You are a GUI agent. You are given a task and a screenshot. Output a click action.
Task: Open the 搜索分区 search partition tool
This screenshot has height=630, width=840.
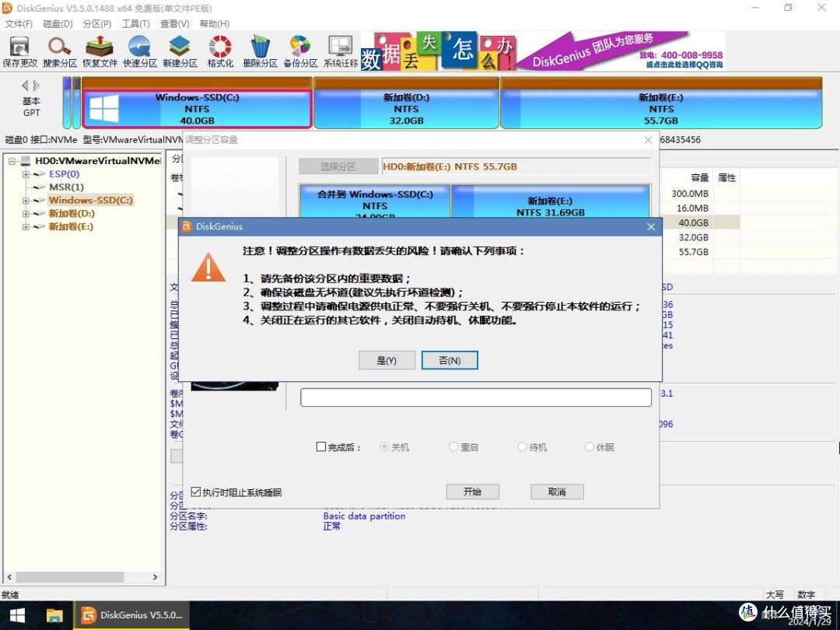click(59, 52)
